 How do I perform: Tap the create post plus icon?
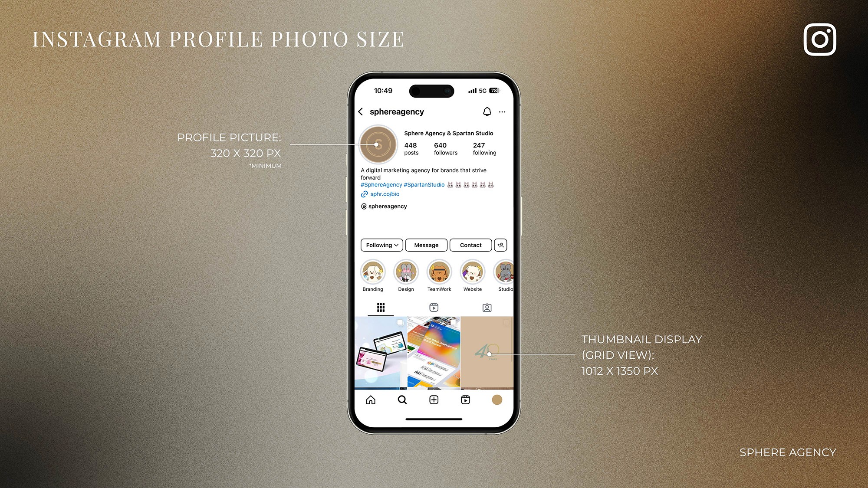tap(434, 400)
